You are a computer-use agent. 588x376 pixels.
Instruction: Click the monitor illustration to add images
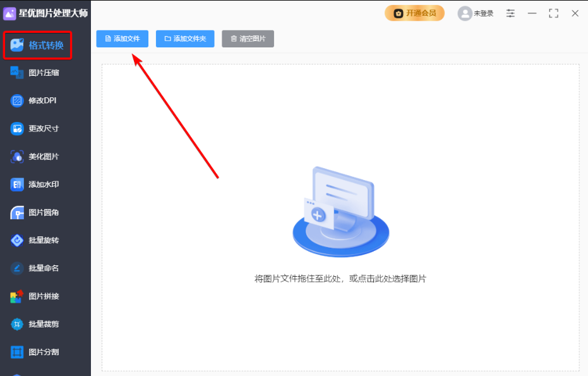[340, 212]
